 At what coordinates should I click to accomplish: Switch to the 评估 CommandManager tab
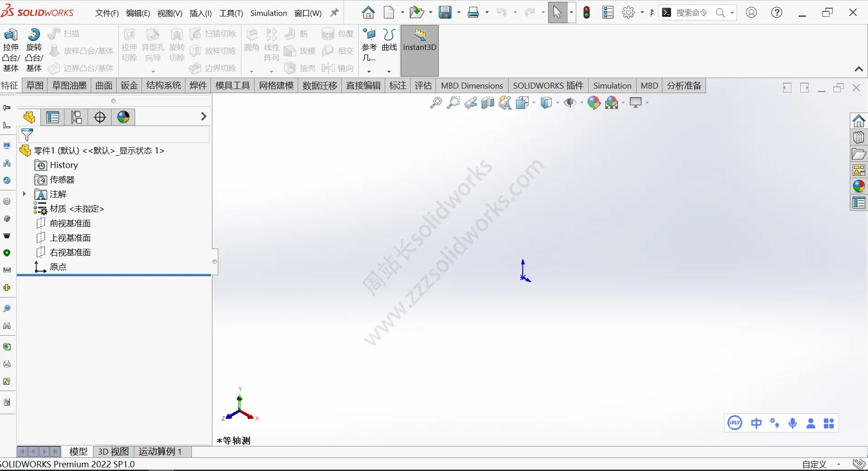[x=423, y=85]
